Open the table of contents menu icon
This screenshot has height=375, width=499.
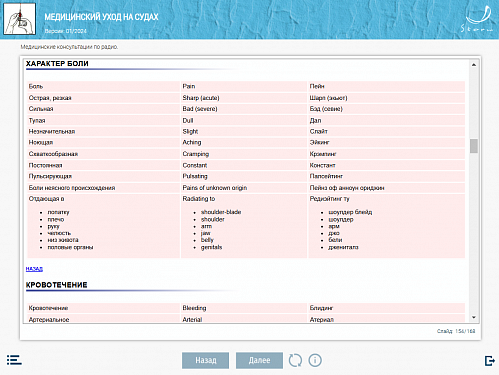click(14, 360)
